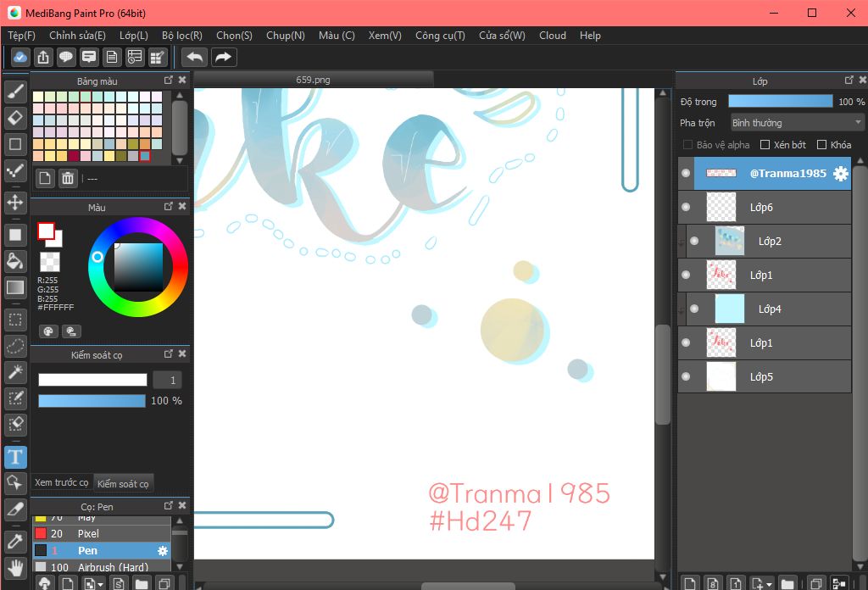This screenshot has width=868, height=590.
Task: Click the Undo arrow in toolbar
Action: (195, 57)
